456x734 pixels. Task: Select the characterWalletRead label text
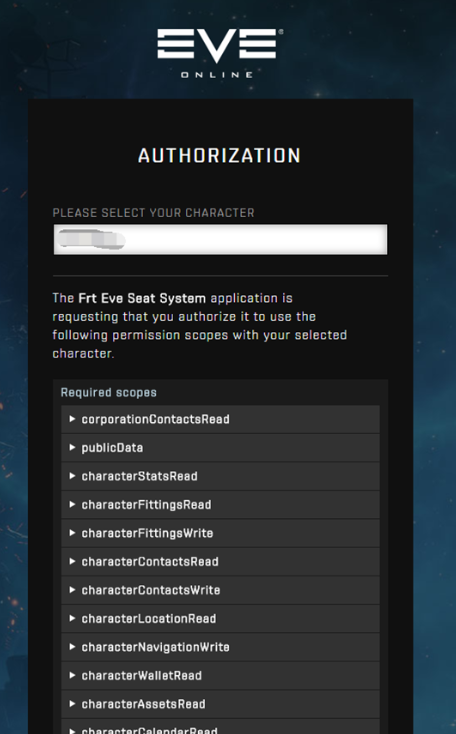(142, 675)
